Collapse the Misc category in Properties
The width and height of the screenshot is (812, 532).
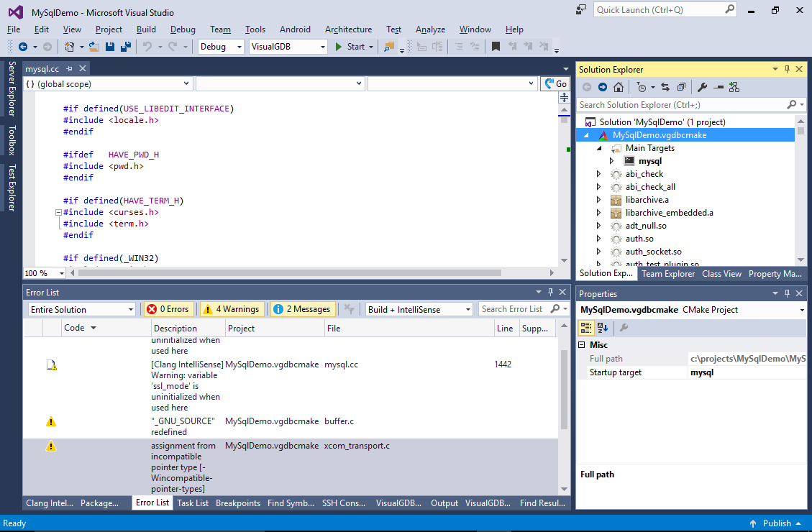[x=582, y=344]
